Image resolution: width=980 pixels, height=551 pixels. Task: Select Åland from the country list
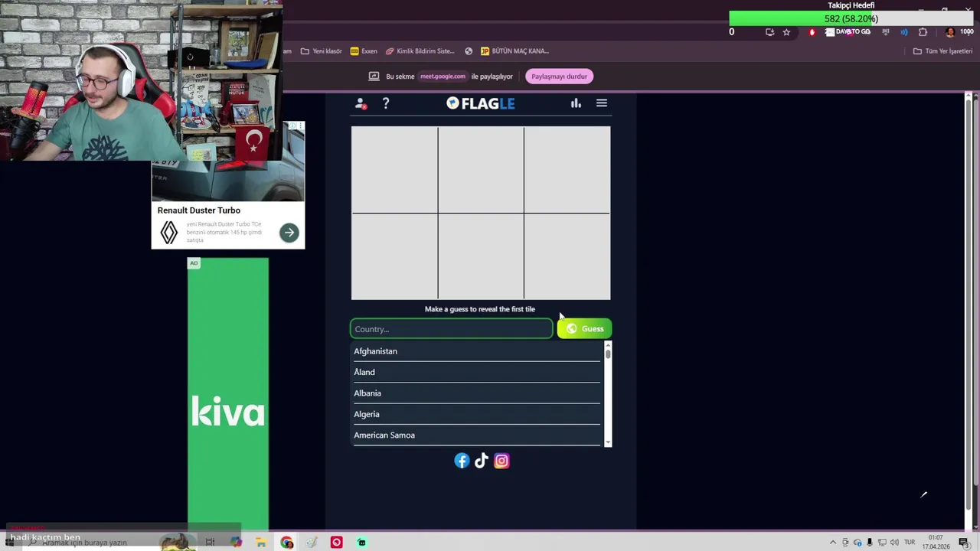(476, 372)
